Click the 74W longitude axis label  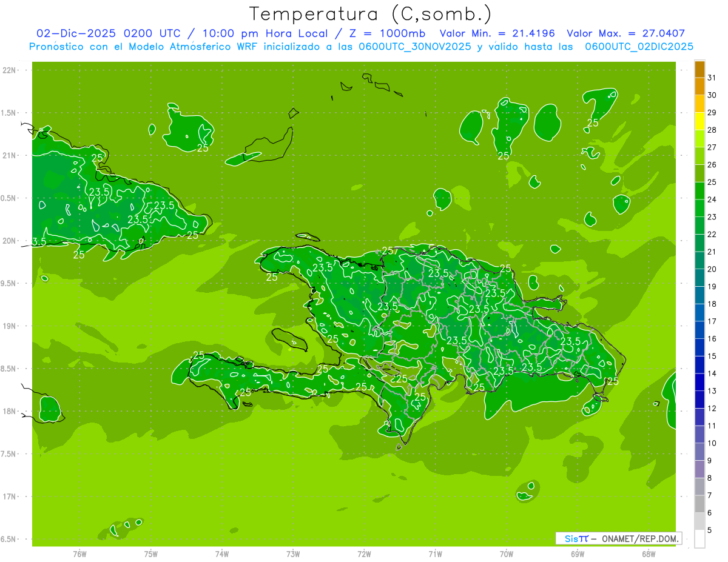pos(222,554)
